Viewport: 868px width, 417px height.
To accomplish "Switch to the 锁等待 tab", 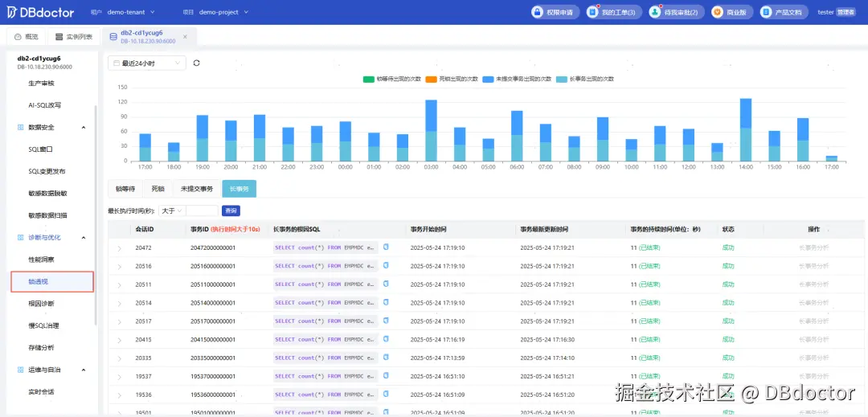I will tap(125, 189).
